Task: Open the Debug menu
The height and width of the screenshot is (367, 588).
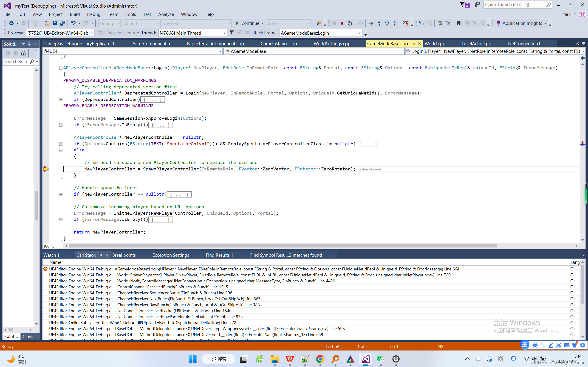Action: [x=93, y=14]
